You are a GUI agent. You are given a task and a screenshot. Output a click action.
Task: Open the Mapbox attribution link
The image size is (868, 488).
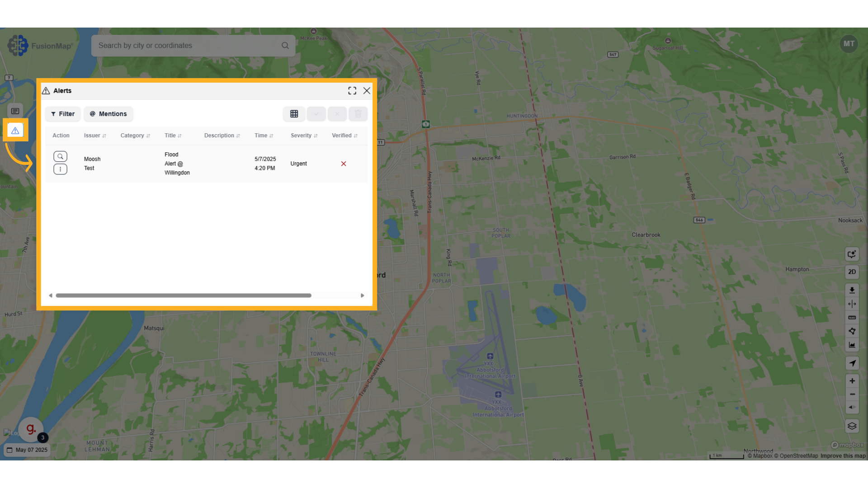pos(760,456)
